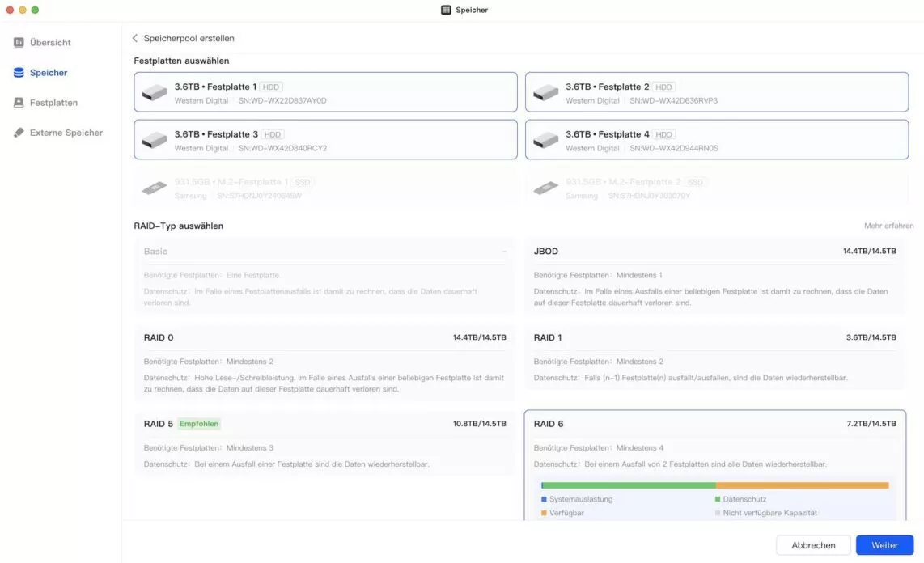Screen dimensions: 924x563
Task: Toggle selection of Festplatte 4 card
Action: (x=717, y=140)
